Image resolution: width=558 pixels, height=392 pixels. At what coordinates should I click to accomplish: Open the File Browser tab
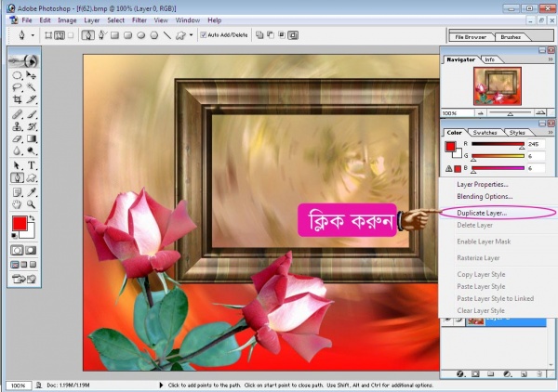point(471,37)
